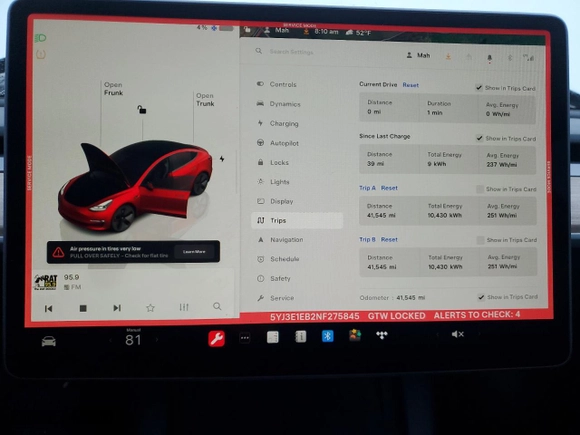Open the Charging menu
This screenshot has height=435, width=580.
tap(283, 124)
